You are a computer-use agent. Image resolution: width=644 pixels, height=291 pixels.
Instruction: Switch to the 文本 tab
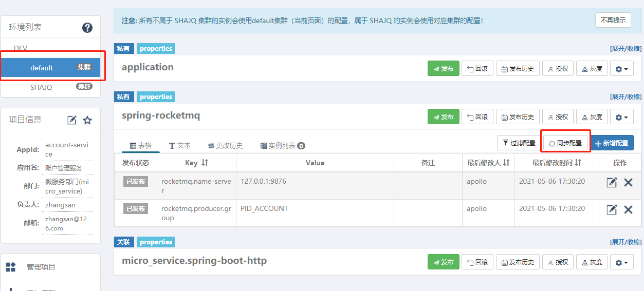click(179, 146)
